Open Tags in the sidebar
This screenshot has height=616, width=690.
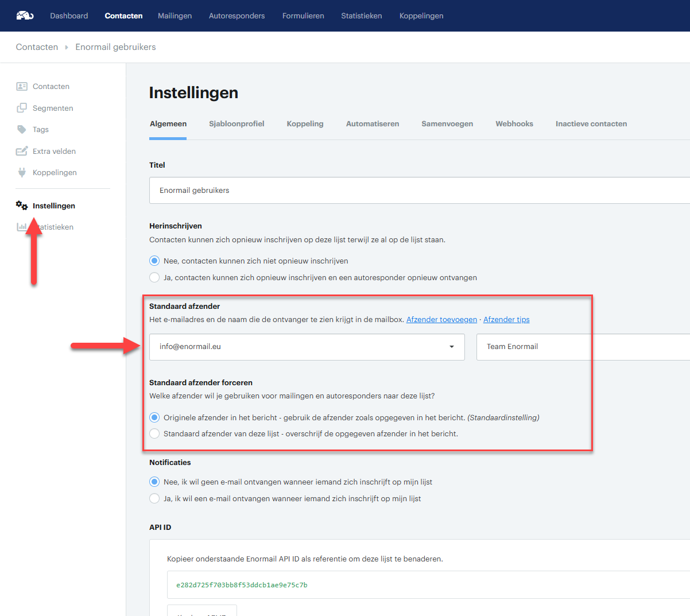click(41, 129)
